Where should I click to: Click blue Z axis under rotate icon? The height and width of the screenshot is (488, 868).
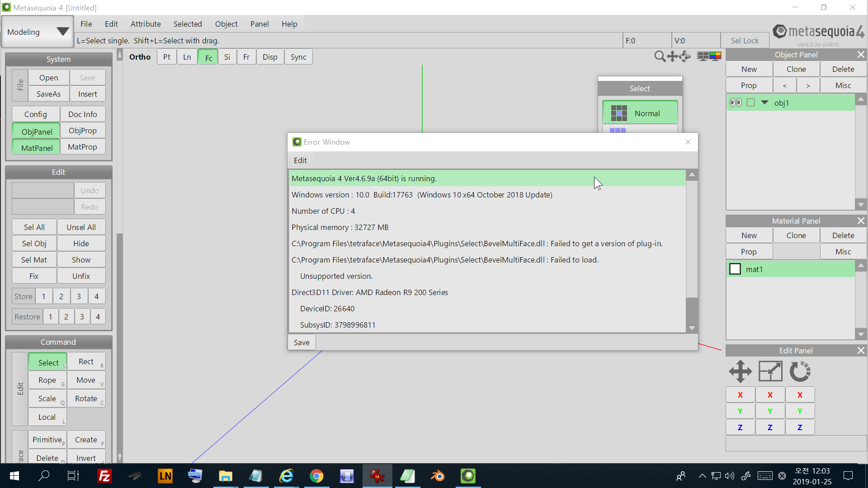click(x=800, y=427)
